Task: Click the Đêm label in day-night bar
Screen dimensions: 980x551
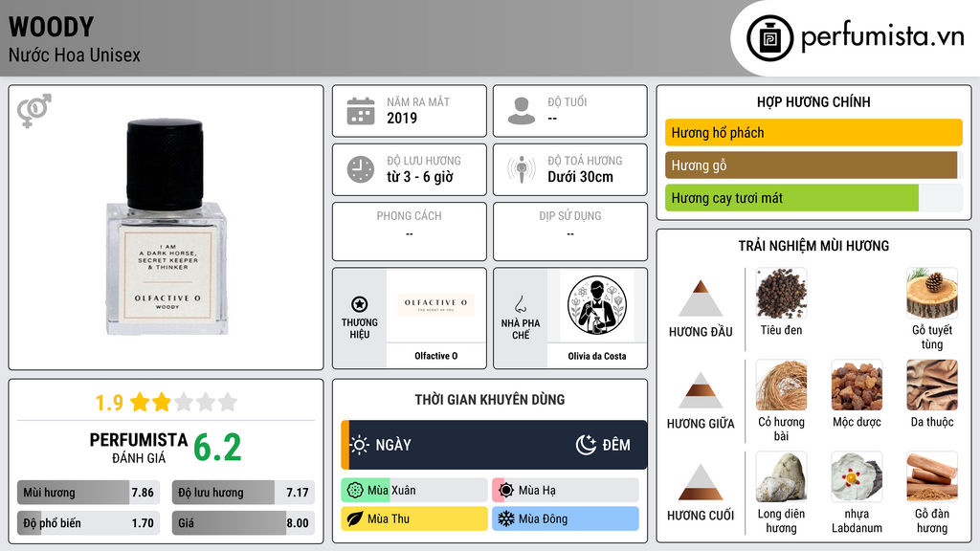Action: (616, 445)
